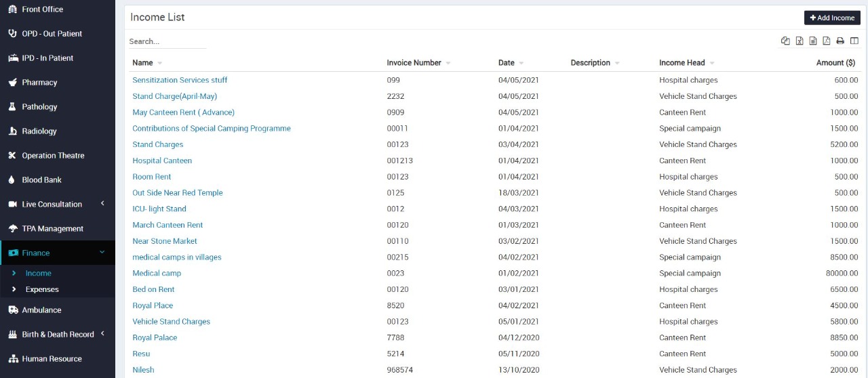The width and height of the screenshot is (868, 378).
Task: Click the Pharmacy icon in sidebar
Action: [12, 83]
